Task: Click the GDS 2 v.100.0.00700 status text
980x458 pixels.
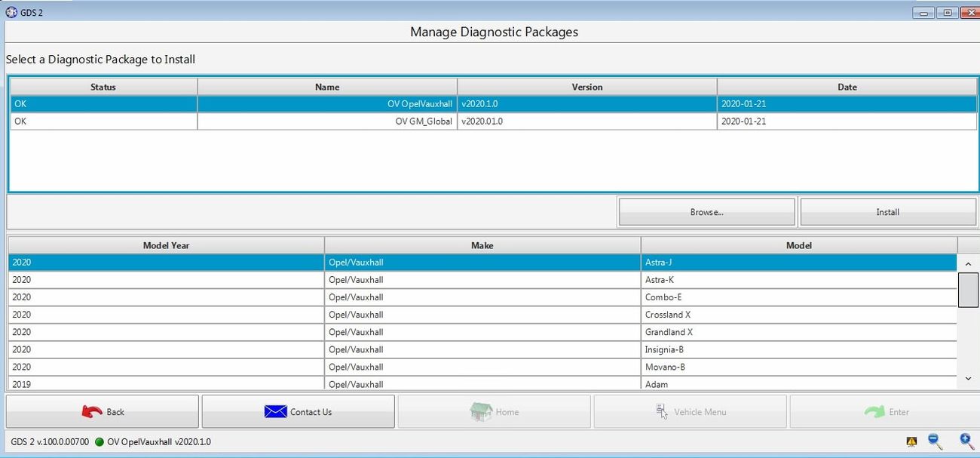Action: 50,441
